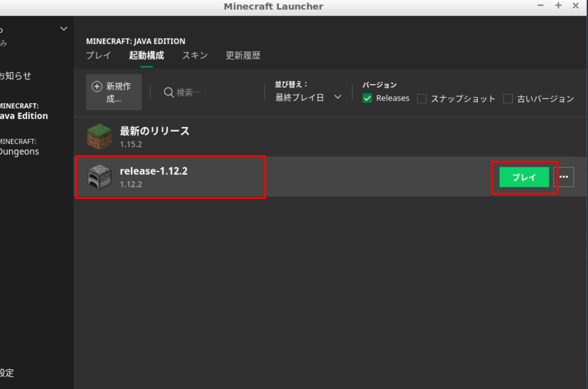The height and width of the screenshot is (389, 588).
Task: Enable the 古いバージョン checkbox
Action: pyautogui.click(x=508, y=99)
